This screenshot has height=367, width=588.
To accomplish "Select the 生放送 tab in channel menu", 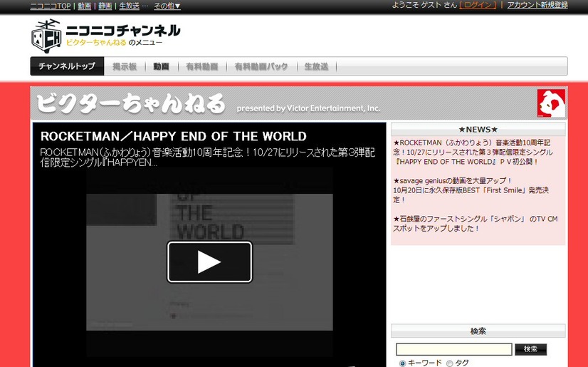I will 317,66.
